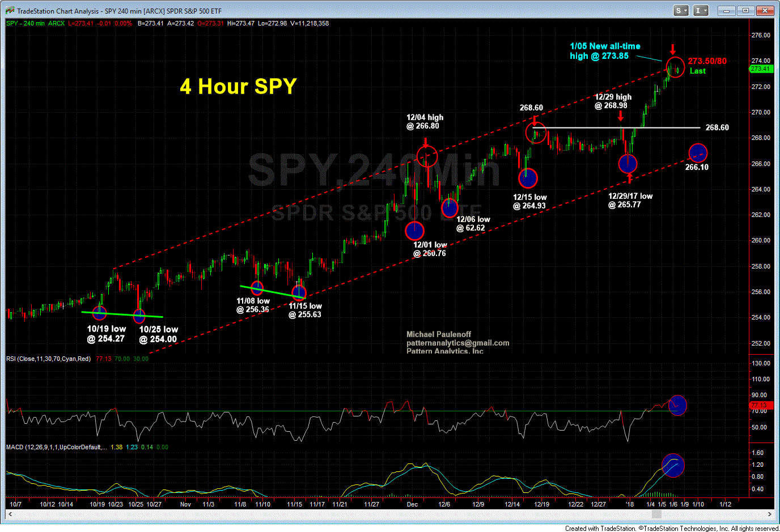The height and width of the screenshot is (532, 780).
Task: Click the '1/05 New all-time high @ 273.85' note
Action: point(605,51)
